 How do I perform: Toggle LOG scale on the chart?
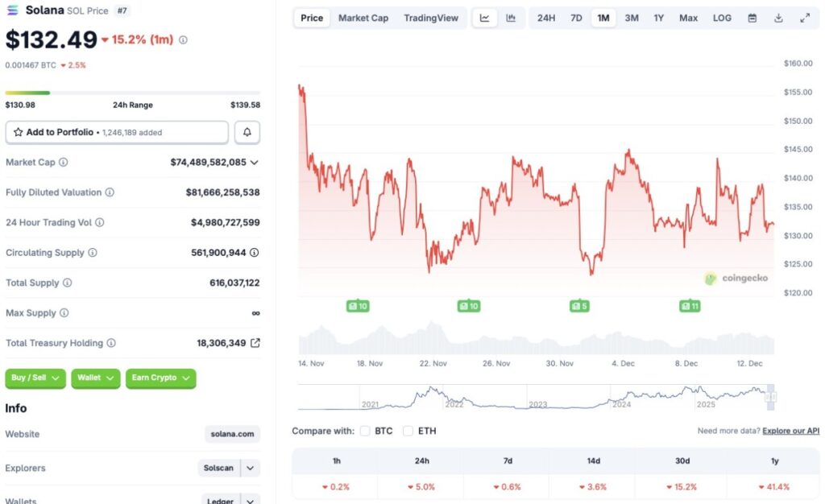(x=723, y=18)
